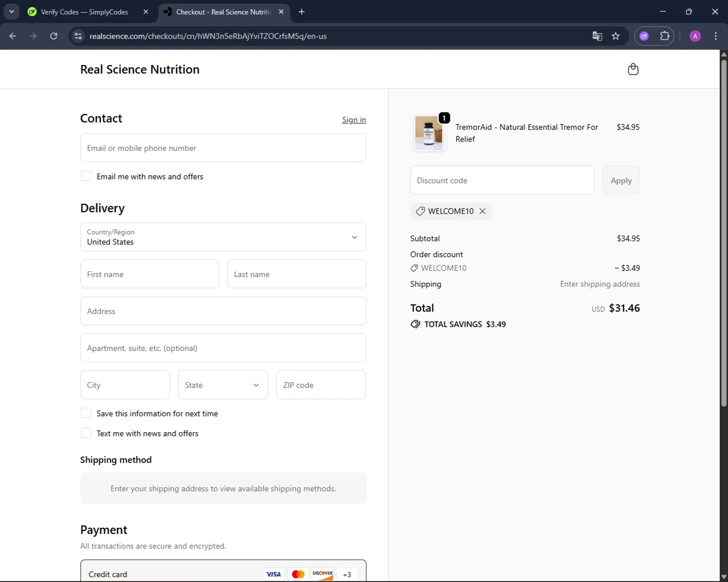Click the $31.46 total amount
Screen dimensions: 728x582
624,308
